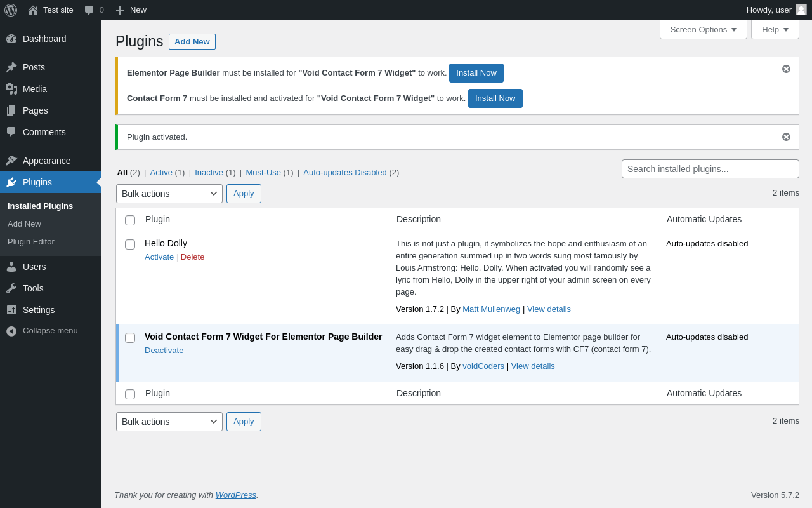
Task: Click the bottom Apply button
Action: tap(244, 422)
